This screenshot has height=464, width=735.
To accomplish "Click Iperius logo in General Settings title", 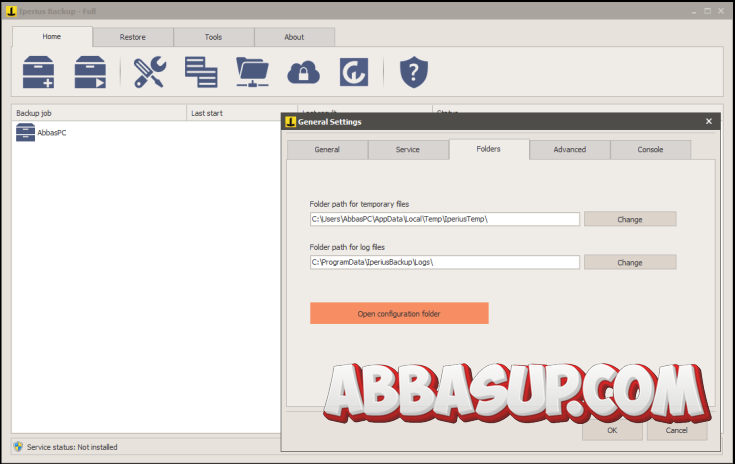I will click(x=290, y=122).
